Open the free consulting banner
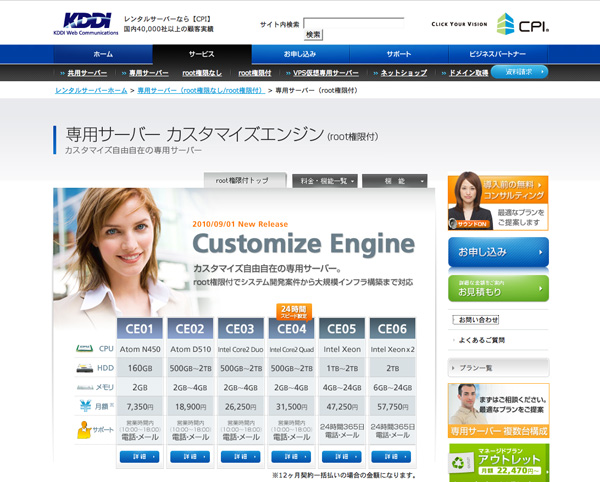This screenshot has height=482, width=600. click(x=498, y=202)
